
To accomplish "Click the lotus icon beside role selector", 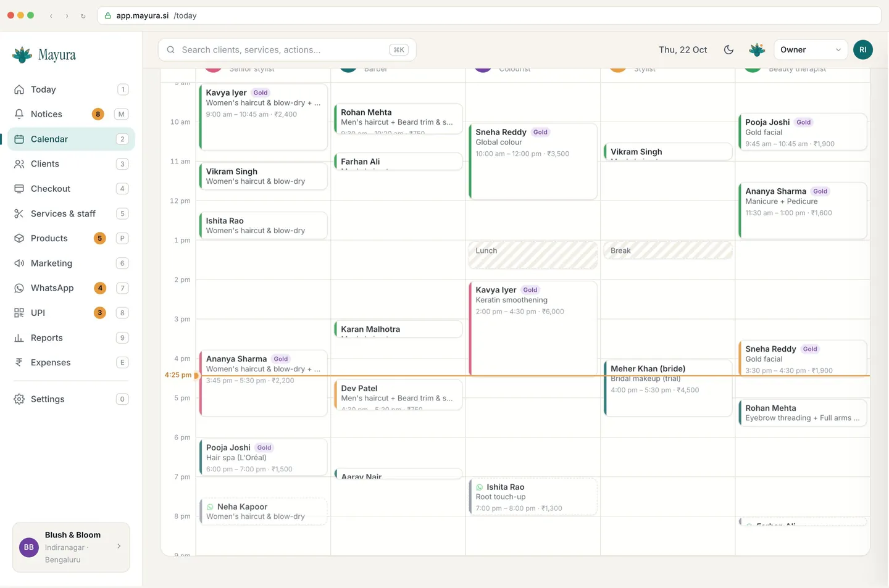I will [757, 50].
